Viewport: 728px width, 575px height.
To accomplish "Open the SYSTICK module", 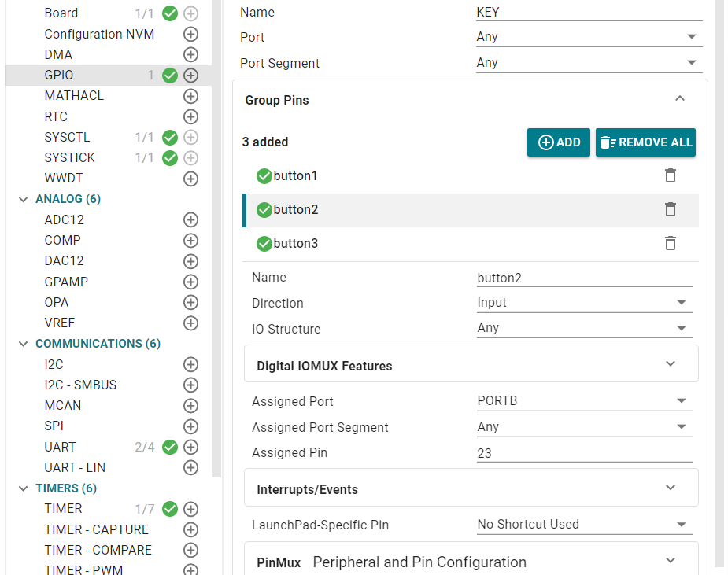I will click(x=69, y=158).
